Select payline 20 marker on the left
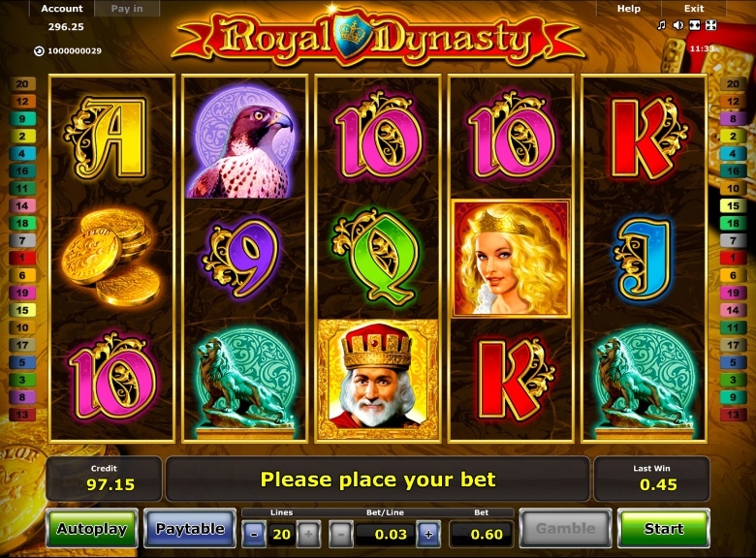Image resolution: width=756 pixels, height=558 pixels. tap(22, 84)
